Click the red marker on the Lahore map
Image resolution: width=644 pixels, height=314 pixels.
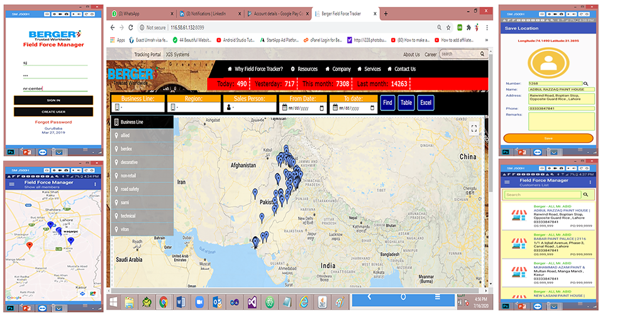(29, 245)
